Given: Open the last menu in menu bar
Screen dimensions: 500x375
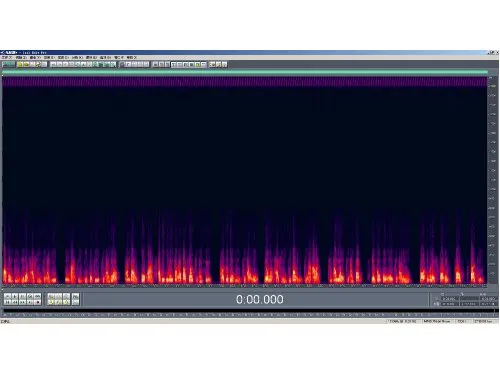Looking at the screenshot, I should click(x=131, y=57).
